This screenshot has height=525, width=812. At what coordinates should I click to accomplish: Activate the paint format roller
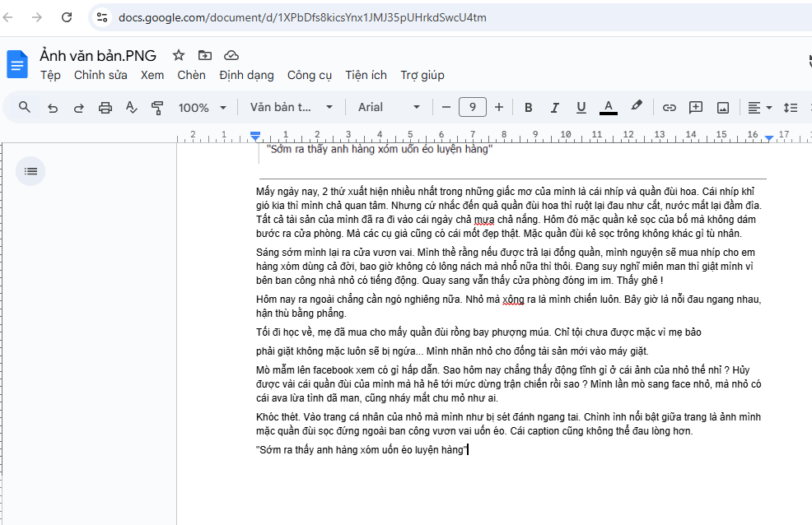pyautogui.click(x=158, y=108)
